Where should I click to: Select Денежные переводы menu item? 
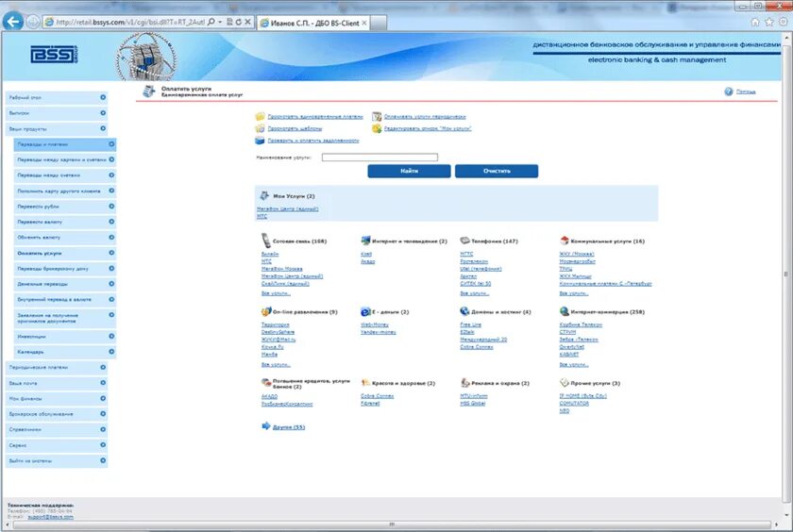[x=65, y=284]
